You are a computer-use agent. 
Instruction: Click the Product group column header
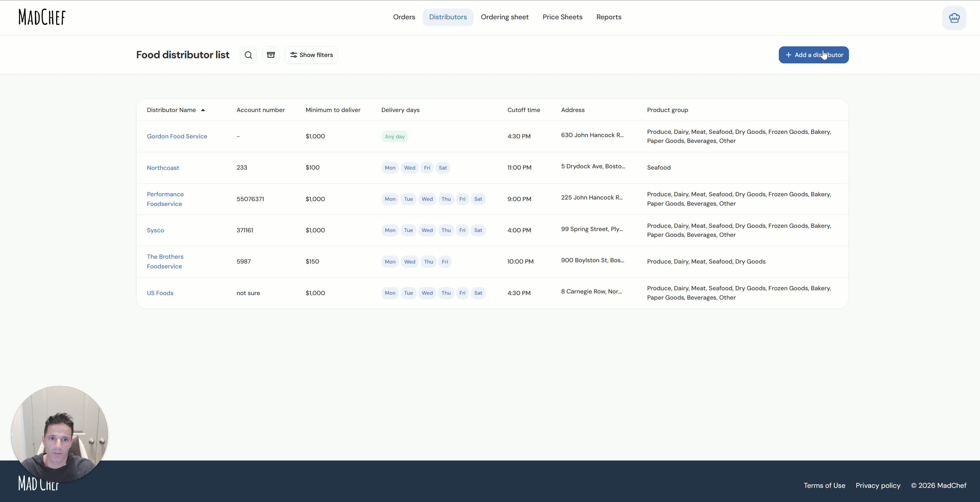point(667,110)
